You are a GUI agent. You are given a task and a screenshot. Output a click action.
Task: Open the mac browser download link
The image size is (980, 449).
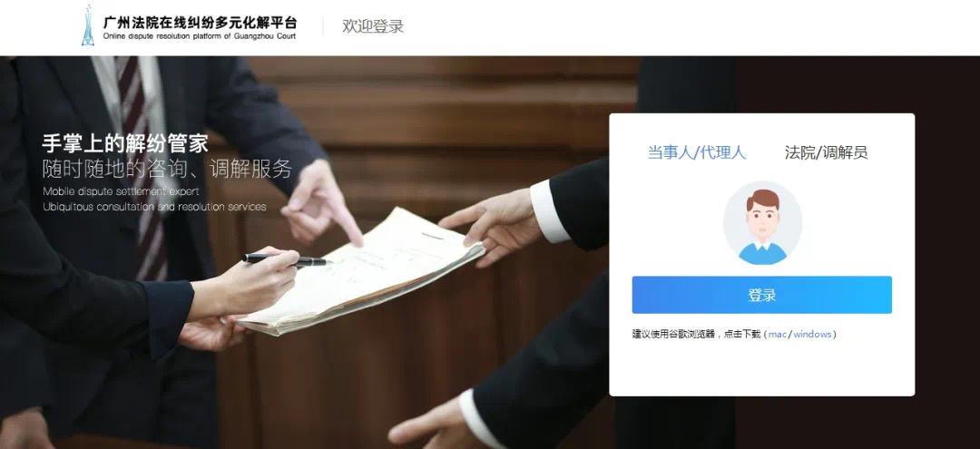coord(777,334)
